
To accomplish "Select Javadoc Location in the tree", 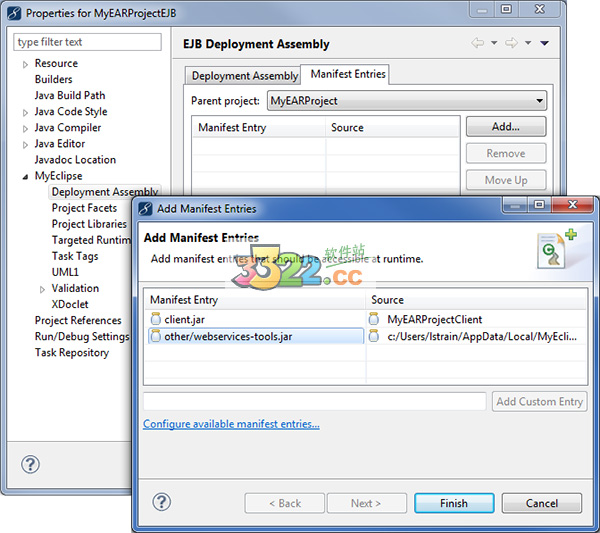I will pos(75,160).
